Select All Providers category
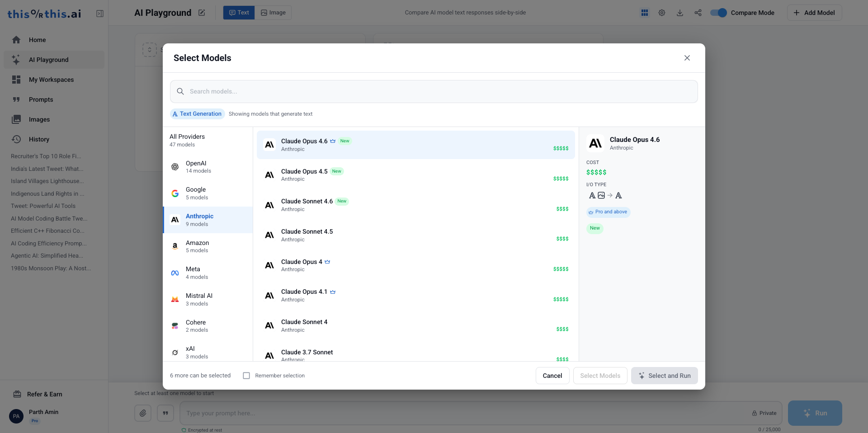The height and width of the screenshot is (433, 868). click(x=208, y=140)
